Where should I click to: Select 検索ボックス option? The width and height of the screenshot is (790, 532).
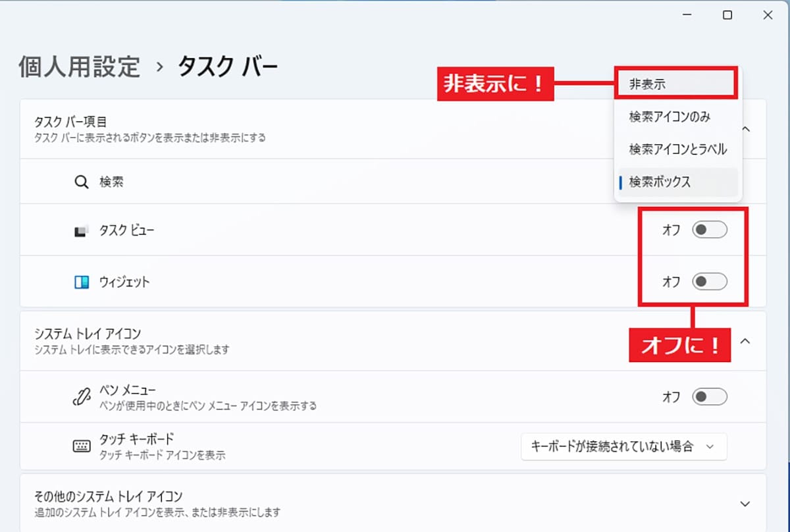(678, 182)
